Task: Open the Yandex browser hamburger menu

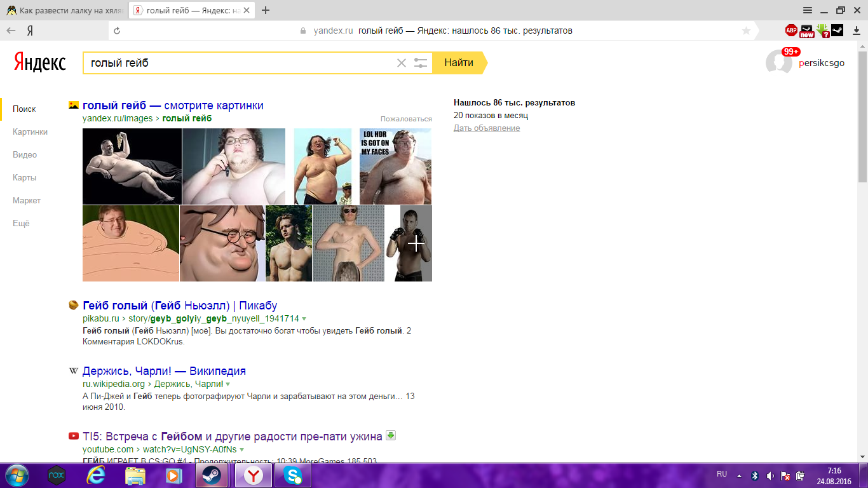Action: tap(808, 10)
